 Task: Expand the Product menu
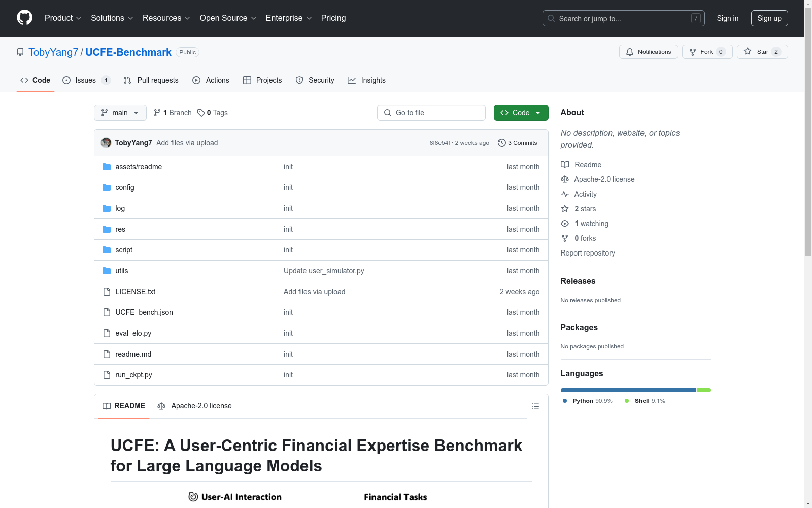pos(63,18)
